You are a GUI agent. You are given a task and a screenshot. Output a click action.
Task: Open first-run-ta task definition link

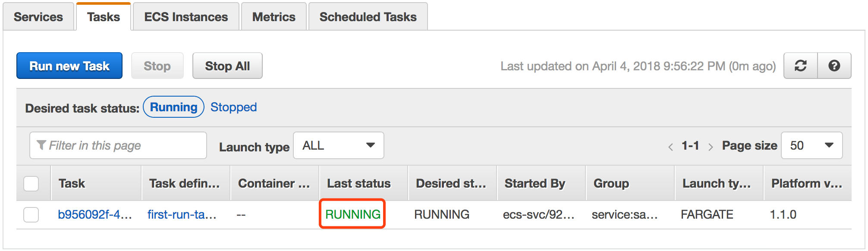(182, 214)
